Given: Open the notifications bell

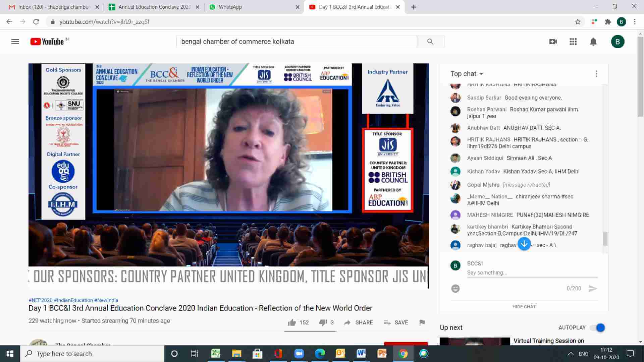Looking at the screenshot, I should (x=593, y=42).
